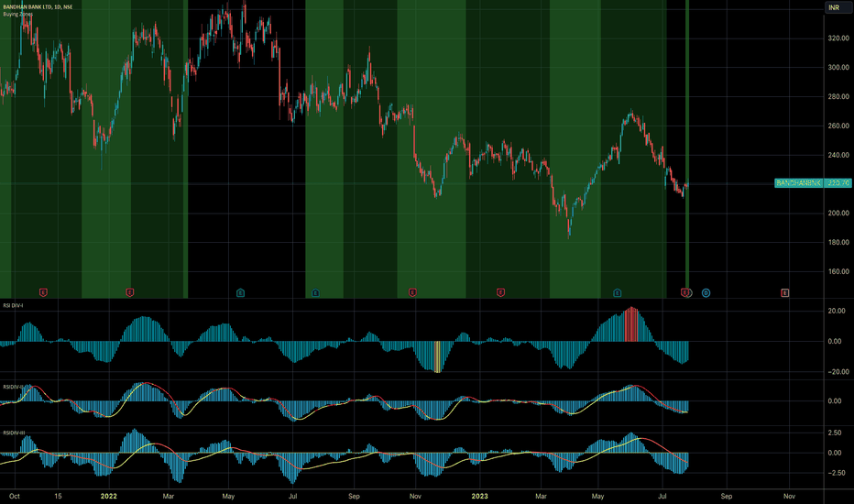The image size is (854, 504).
Task: Click the BANDHANBNK 220.70 price label
Action: click(813, 183)
